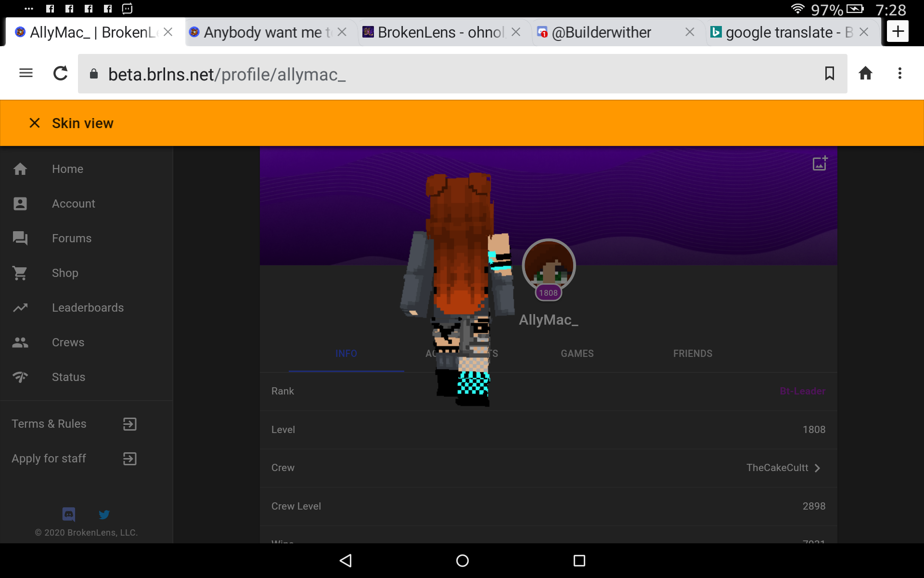Open Leaderboards from sidebar label
The width and height of the screenshot is (924, 578).
(x=88, y=308)
